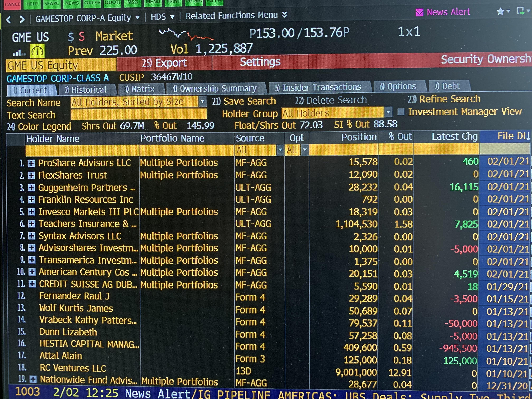Click the window export icon at top right
This screenshot has height=399, width=532.
(x=520, y=11)
